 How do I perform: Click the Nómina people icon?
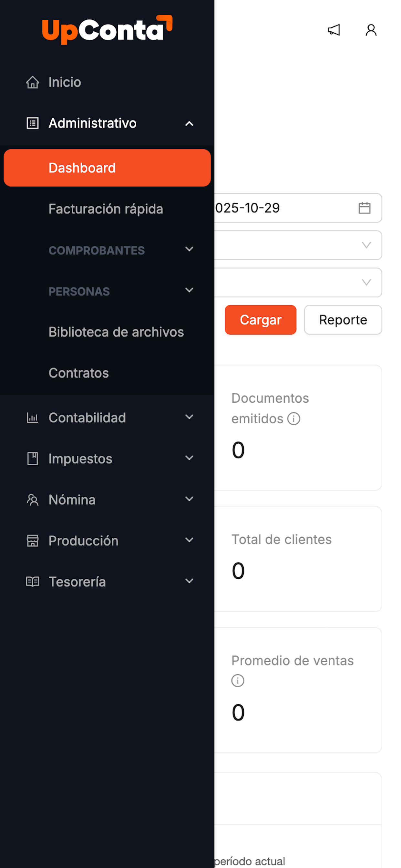pos(33,500)
